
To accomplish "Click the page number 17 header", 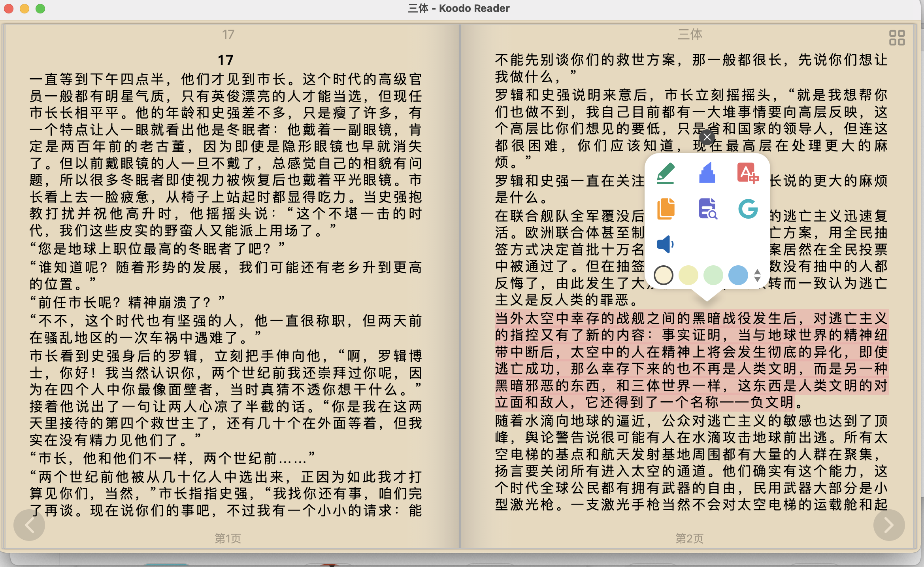I will tap(228, 34).
